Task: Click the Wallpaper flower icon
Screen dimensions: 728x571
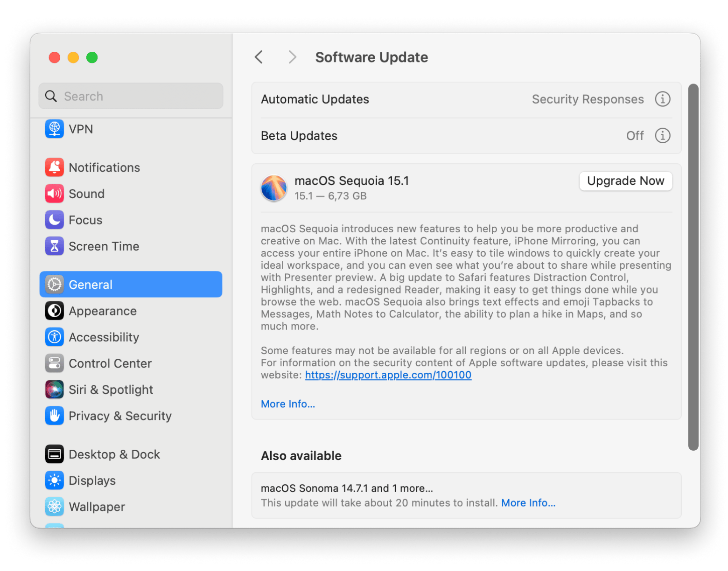Action: point(54,507)
